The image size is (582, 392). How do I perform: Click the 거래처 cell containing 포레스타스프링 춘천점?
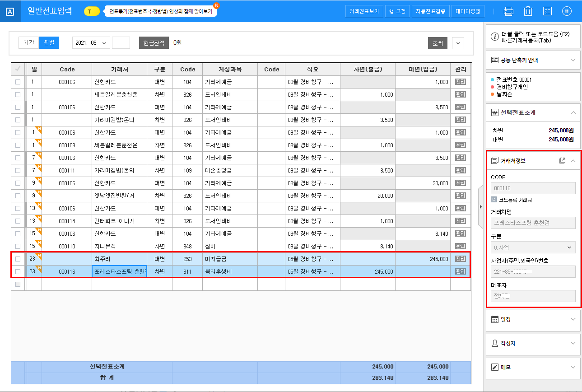(120, 272)
